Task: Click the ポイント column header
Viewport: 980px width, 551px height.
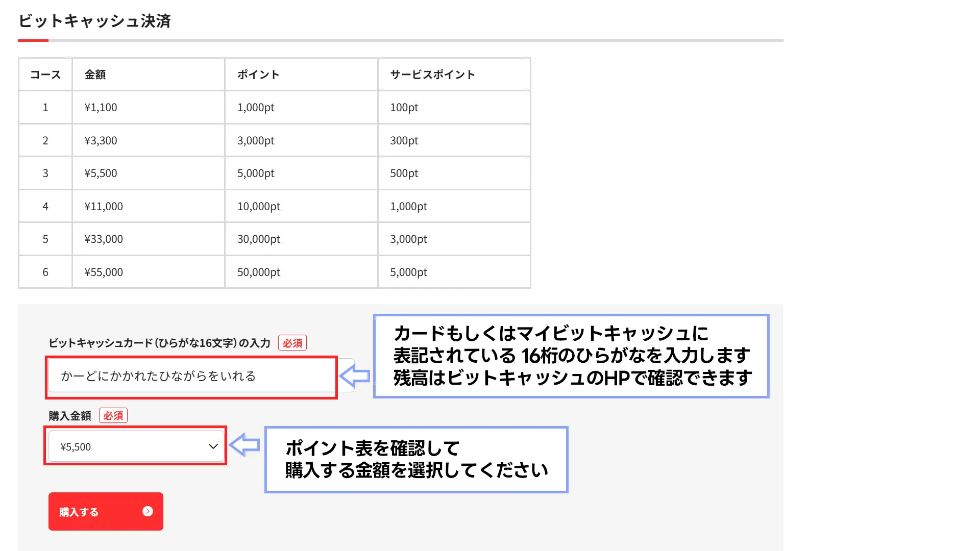Action: tap(301, 74)
